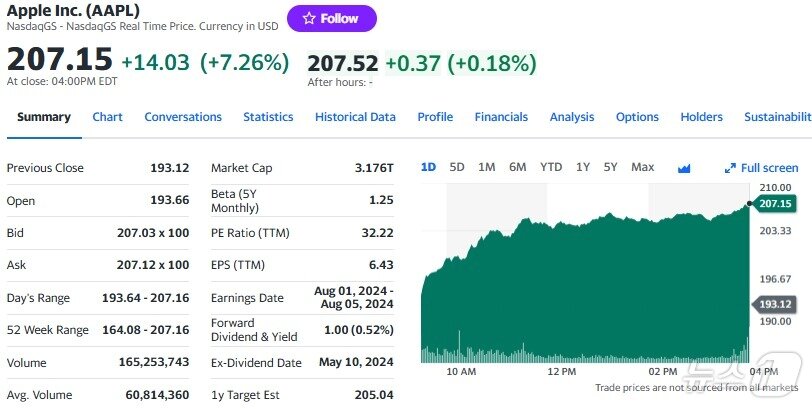Screen dimensions: 812x409
Task: Select the 1D chart range
Action: coord(428,167)
